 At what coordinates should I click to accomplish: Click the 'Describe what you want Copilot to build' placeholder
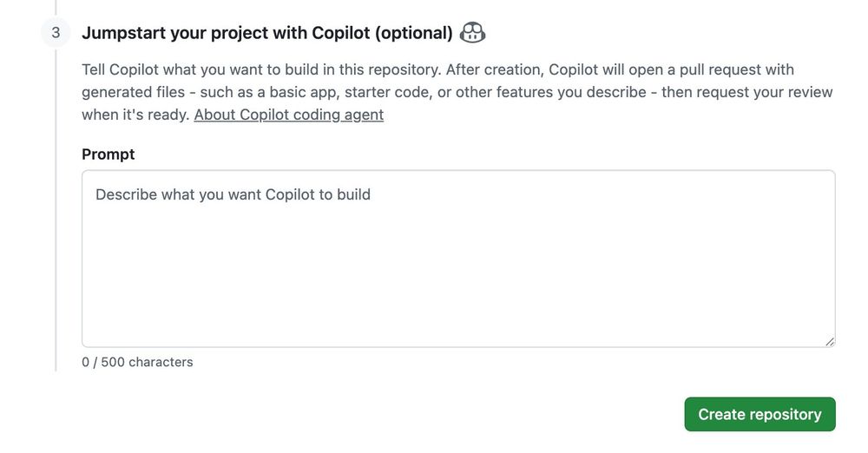233,194
